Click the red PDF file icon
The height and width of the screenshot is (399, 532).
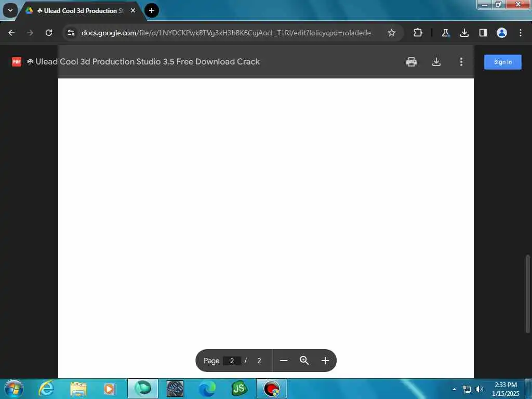[16, 62]
